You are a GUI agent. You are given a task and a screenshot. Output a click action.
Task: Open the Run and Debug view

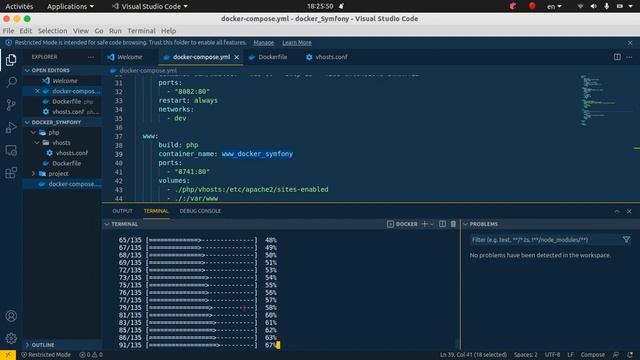pos(11,128)
